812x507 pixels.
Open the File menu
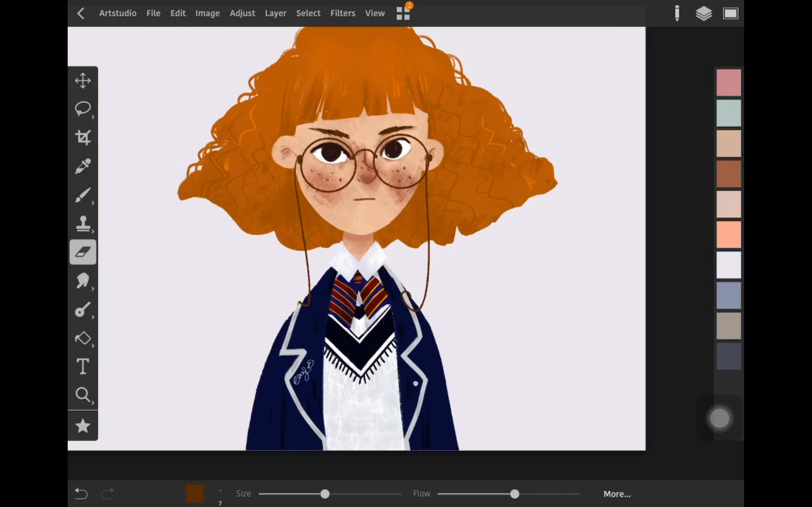[153, 13]
